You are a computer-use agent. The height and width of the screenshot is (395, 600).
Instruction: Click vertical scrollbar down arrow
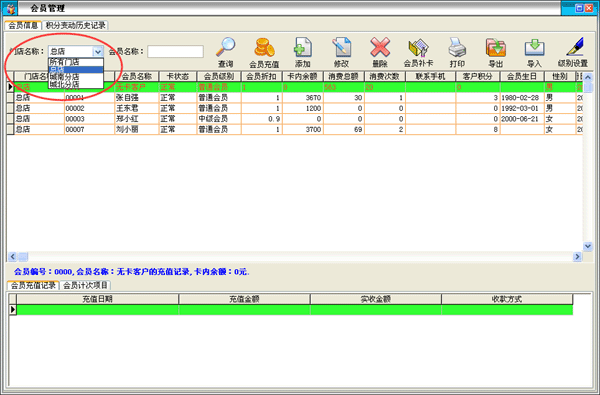pos(588,246)
